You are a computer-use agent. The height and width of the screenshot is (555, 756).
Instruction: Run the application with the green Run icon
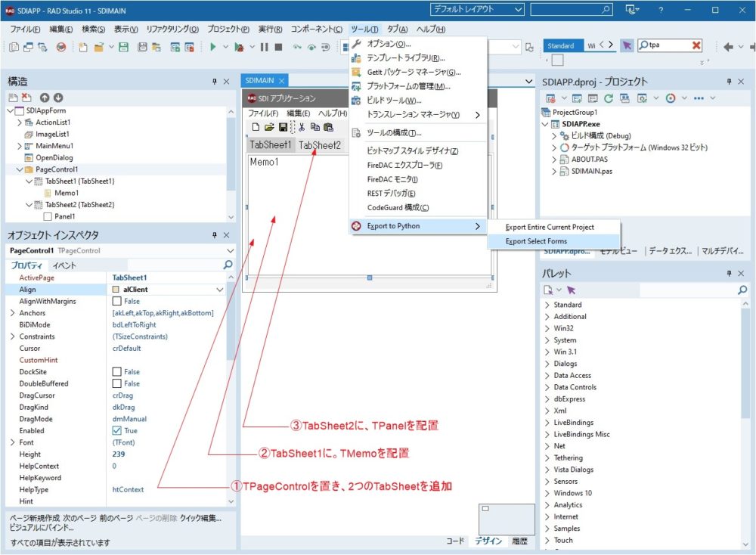pyautogui.click(x=213, y=47)
